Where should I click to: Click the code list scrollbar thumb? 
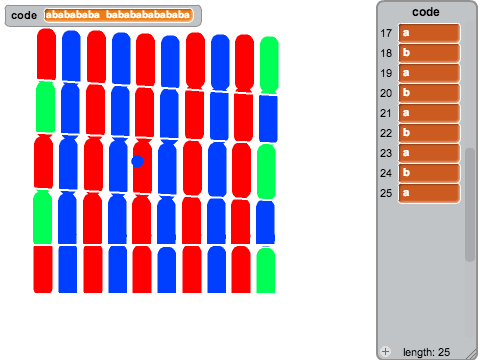470,205
